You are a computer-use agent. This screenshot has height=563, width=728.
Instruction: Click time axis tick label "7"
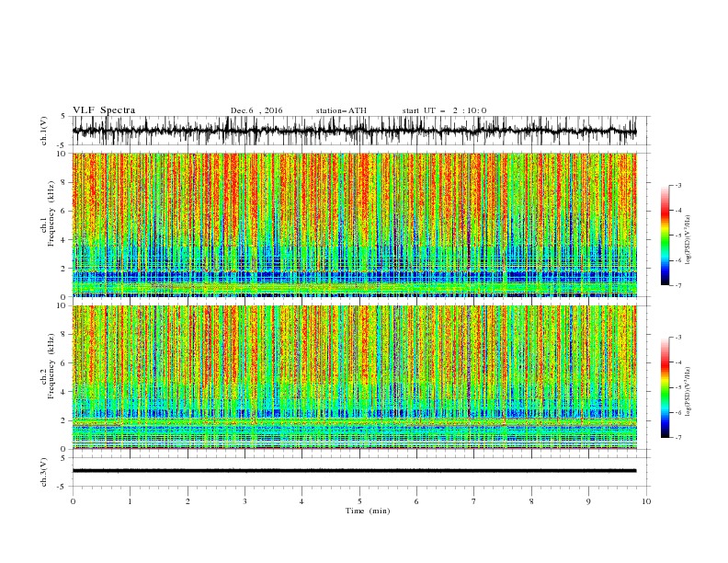474,501
